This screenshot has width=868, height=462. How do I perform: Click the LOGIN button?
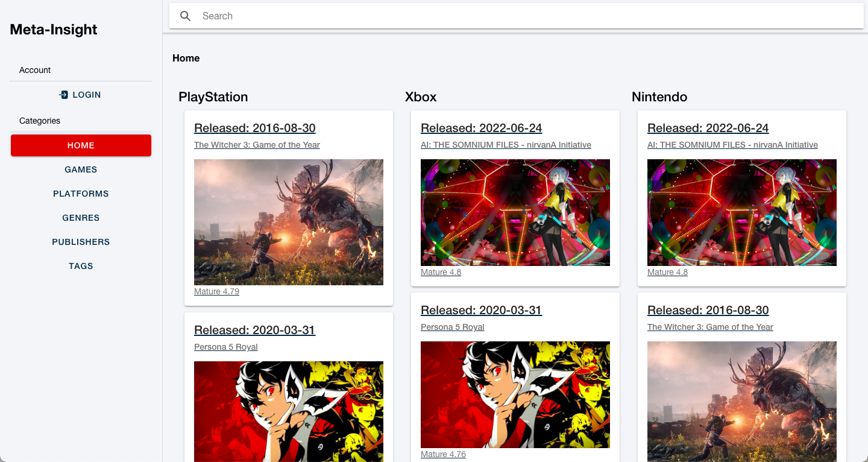[81, 95]
